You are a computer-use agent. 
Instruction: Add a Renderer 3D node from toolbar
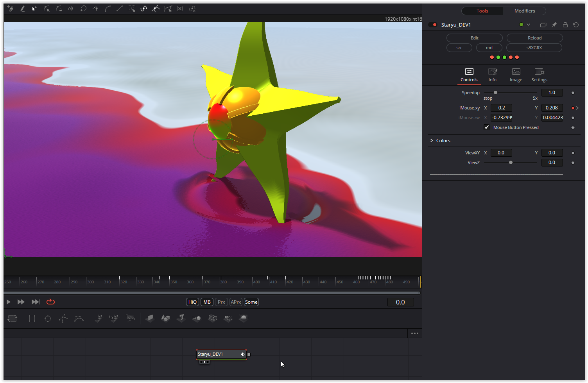pyautogui.click(x=244, y=318)
